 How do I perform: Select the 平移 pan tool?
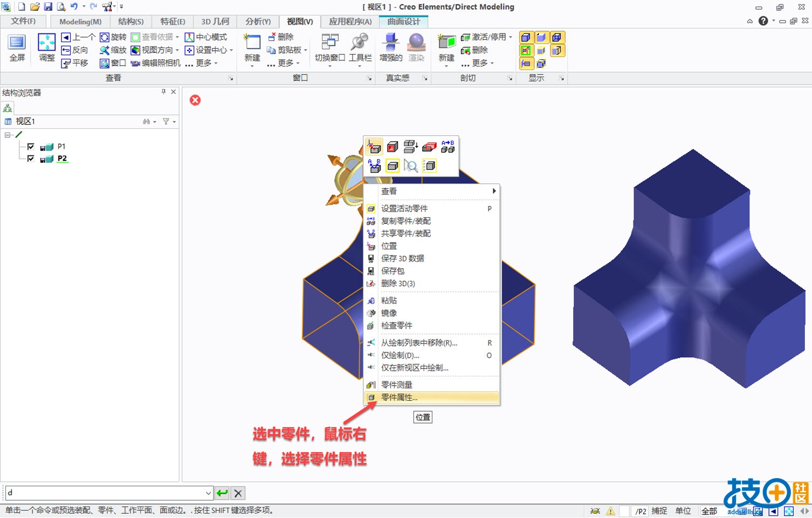pos(74,63)
